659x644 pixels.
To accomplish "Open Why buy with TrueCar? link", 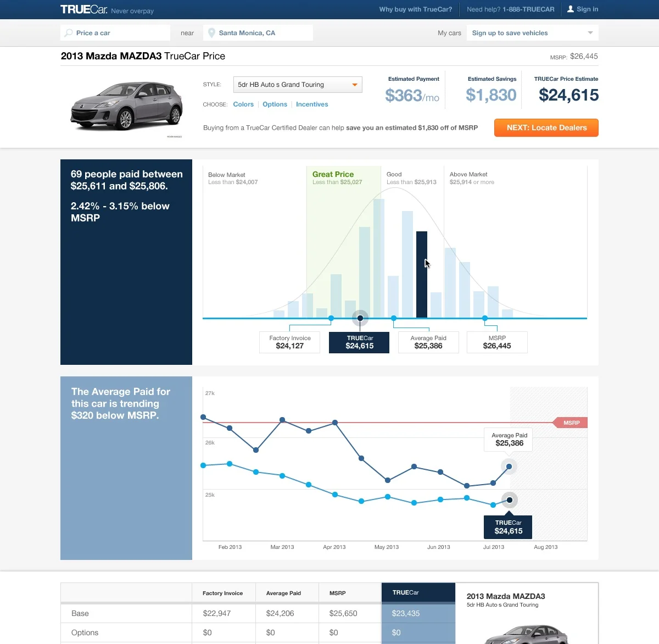I will click(416, 9).
